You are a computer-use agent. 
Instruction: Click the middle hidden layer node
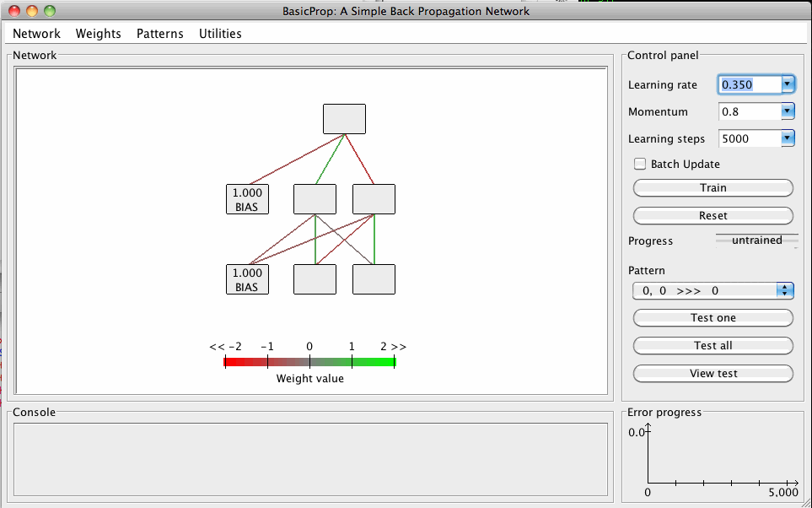click(315, 199)
